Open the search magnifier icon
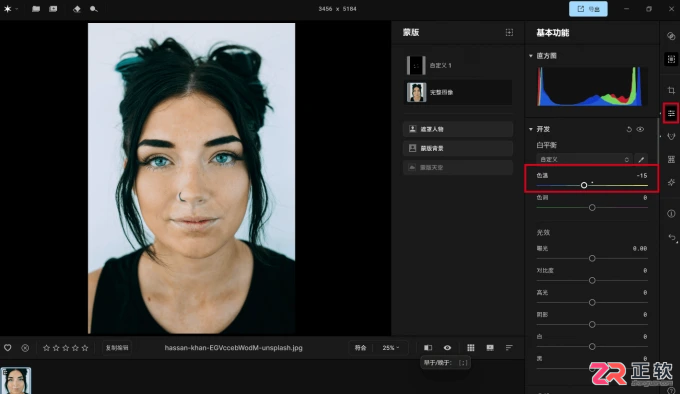The height and width of the screenshot is (394, 680). [x=94, y=9]
